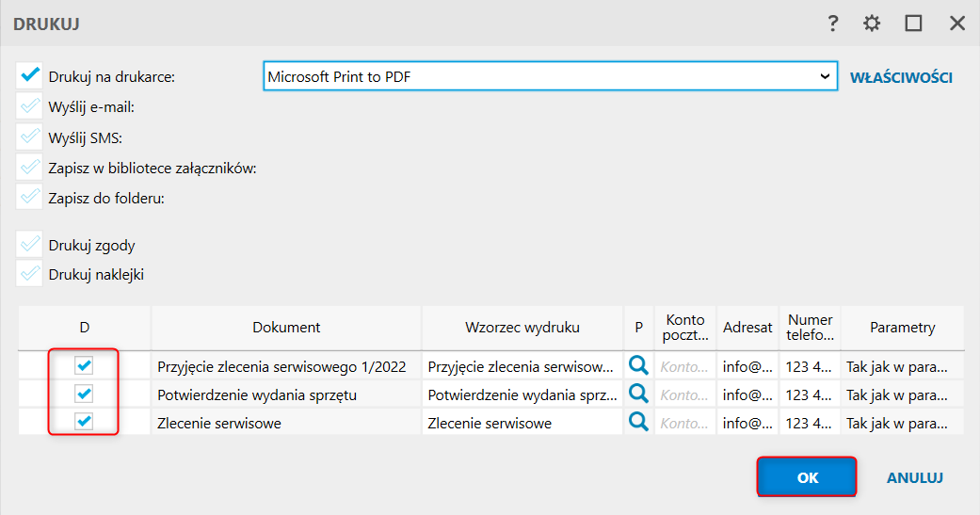Enable the Wyślij SMS checkbox
980x515 pixels.
coord(30,137)
